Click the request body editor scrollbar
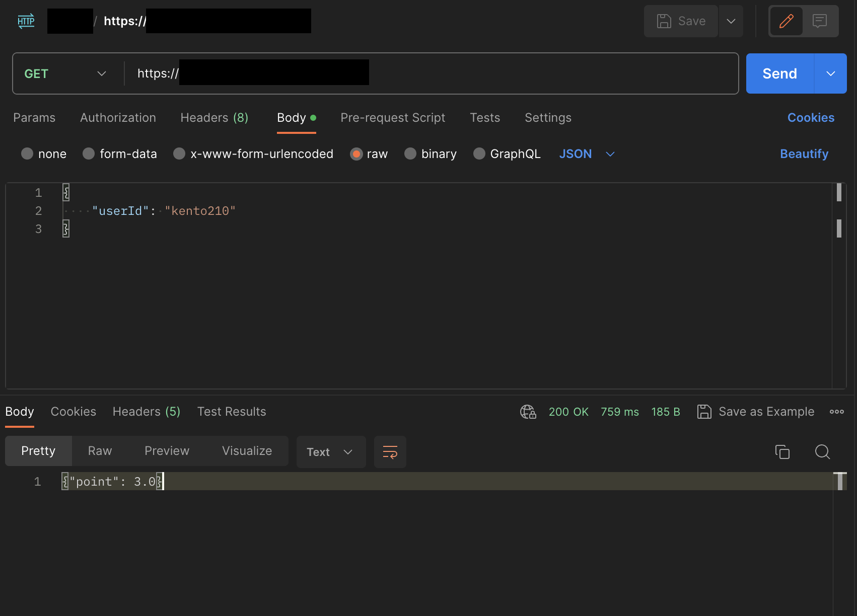Viewport: 857px width, 616px height. [x=839, y=228]
